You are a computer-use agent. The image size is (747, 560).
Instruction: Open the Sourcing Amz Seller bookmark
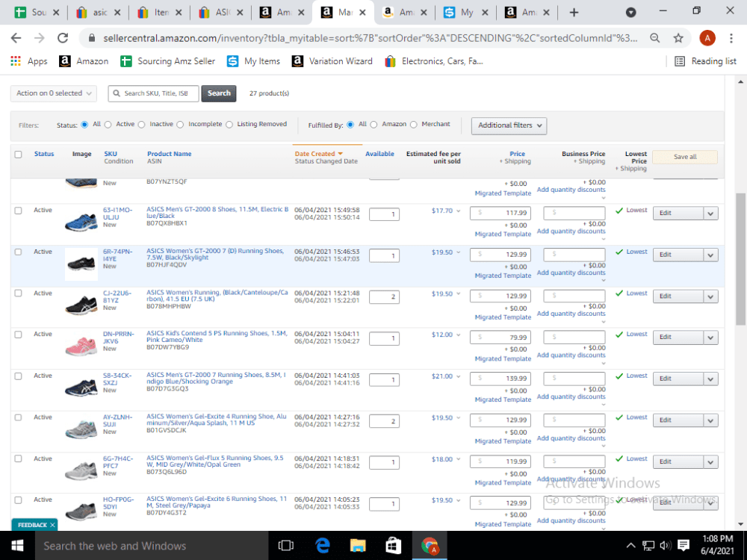point(167,61)
